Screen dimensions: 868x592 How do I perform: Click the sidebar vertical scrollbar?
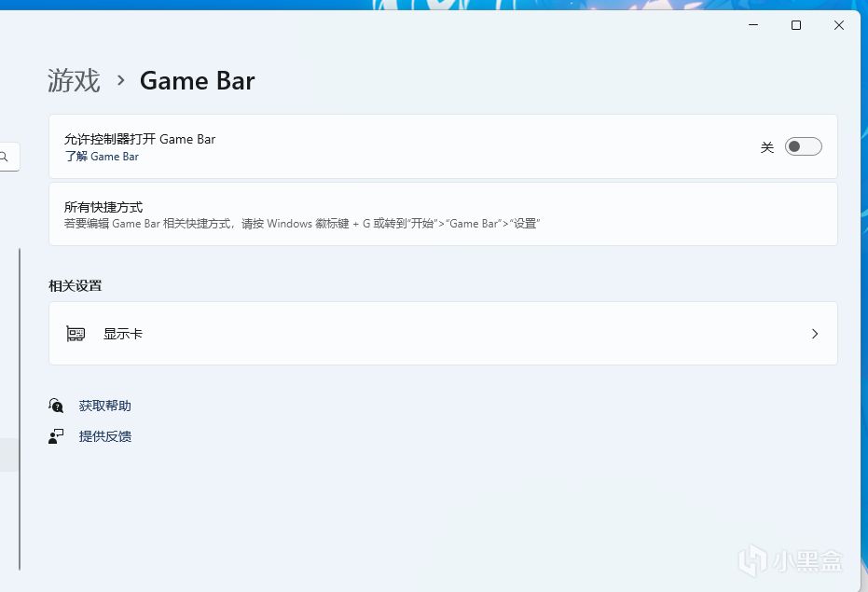pyautogui.click(x=20, y=408)
